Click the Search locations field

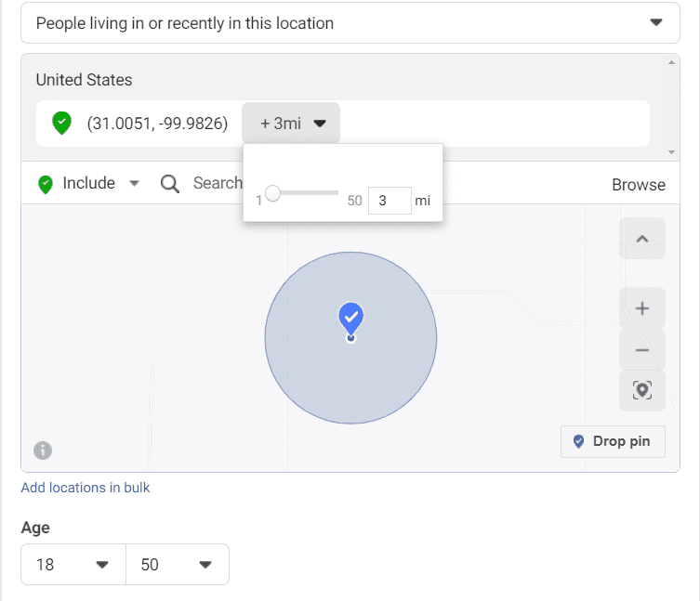(218, 183)
